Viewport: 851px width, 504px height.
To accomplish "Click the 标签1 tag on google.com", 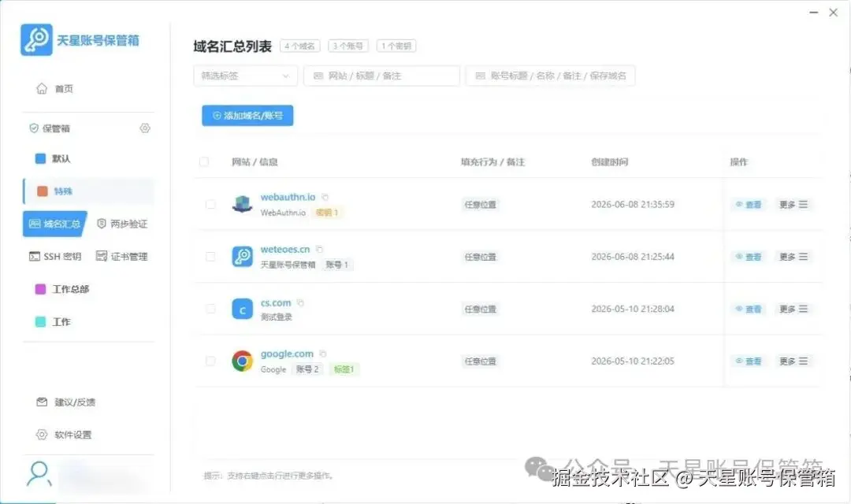I will 344,369.
